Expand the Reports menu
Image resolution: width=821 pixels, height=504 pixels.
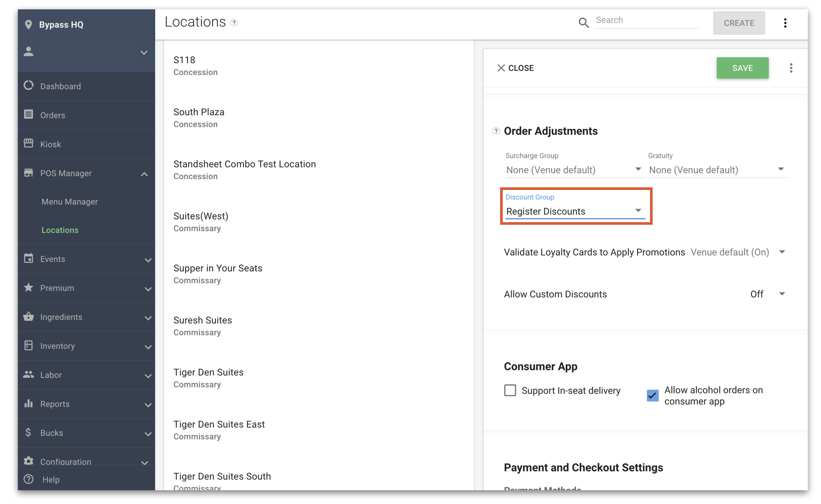point(148,404)
